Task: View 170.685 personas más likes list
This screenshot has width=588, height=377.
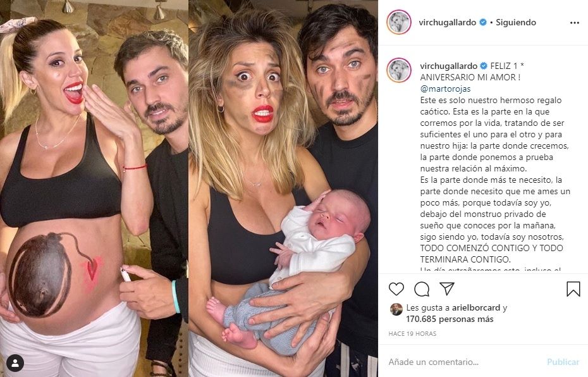Action: (450, 319)
